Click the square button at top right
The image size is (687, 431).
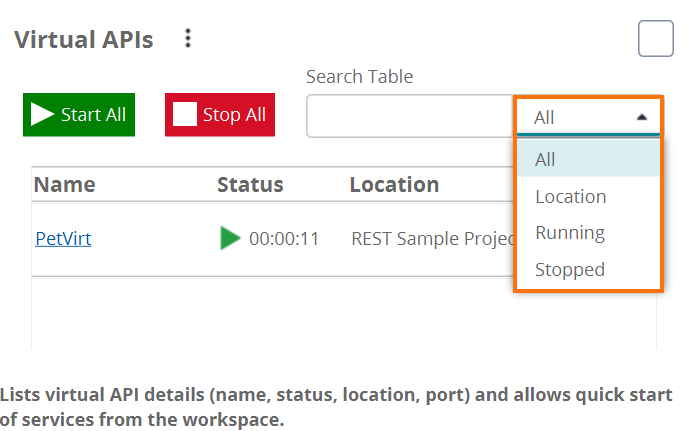pyautogui.click(x=655, y=39)
